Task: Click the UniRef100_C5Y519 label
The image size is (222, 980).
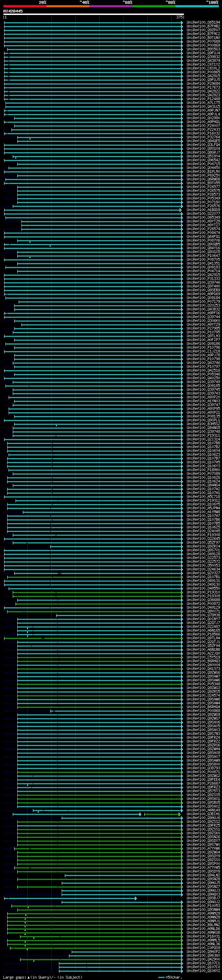Action: point(203,657)
